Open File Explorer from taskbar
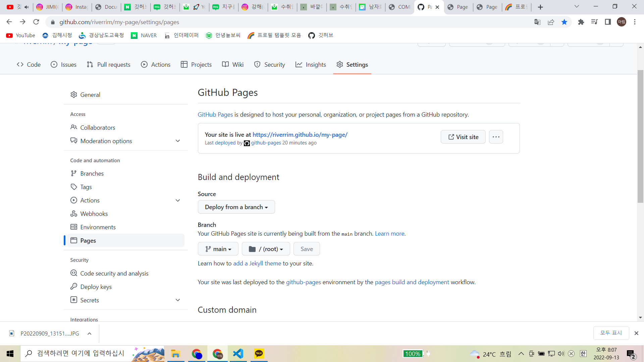This screenshot has height=362, width=644. [x=176, y=354]
